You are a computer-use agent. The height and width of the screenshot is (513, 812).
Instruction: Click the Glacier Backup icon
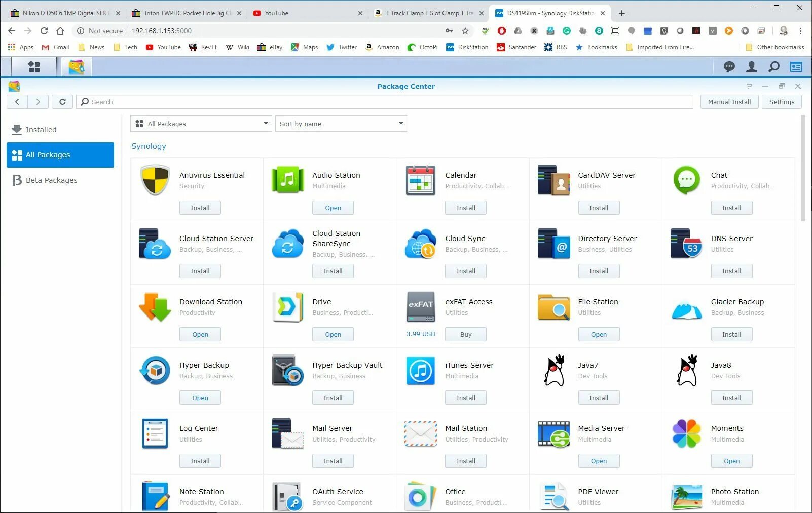pos(686,310)
